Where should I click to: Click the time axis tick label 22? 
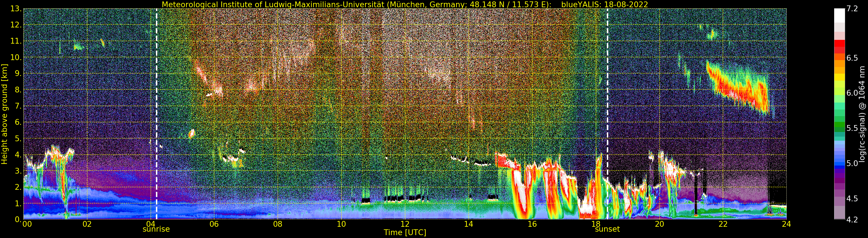point(723,224)
